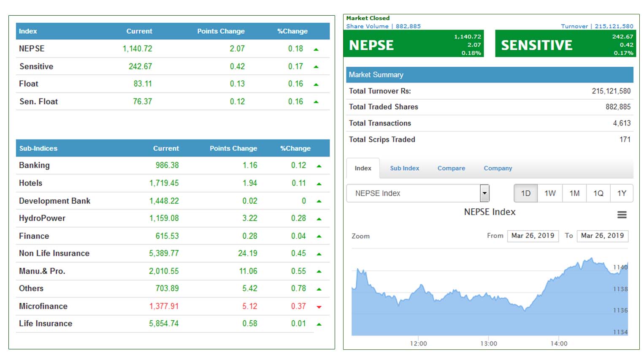This screenshot has height=357, width=644.
Task: Click the up arrow in Hotels row
Action: (x=319, y=184)
